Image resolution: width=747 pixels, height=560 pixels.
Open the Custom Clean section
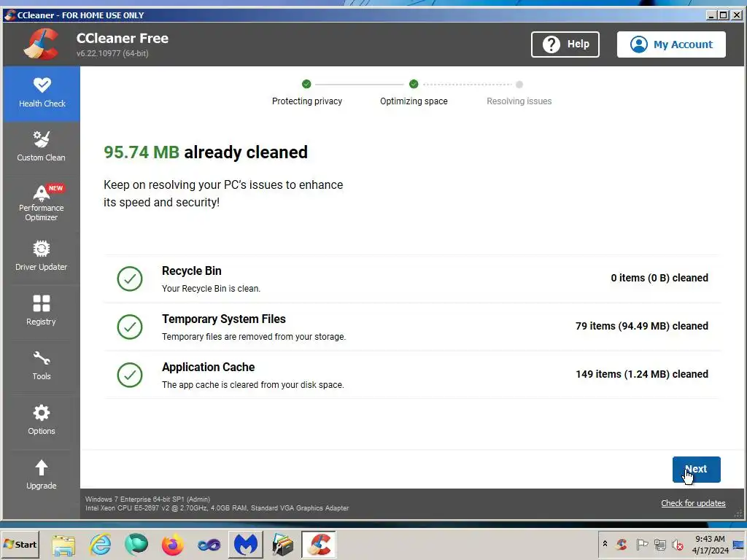42,147
